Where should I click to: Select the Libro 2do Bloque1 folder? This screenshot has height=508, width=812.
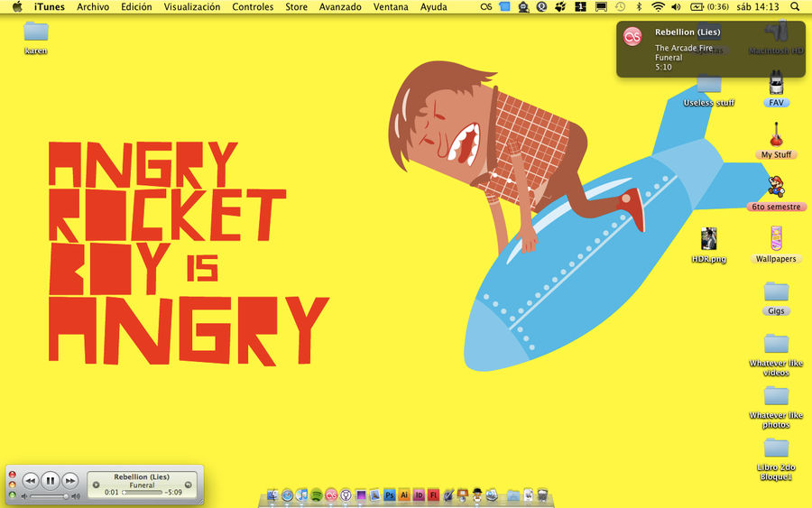[776, 460]
